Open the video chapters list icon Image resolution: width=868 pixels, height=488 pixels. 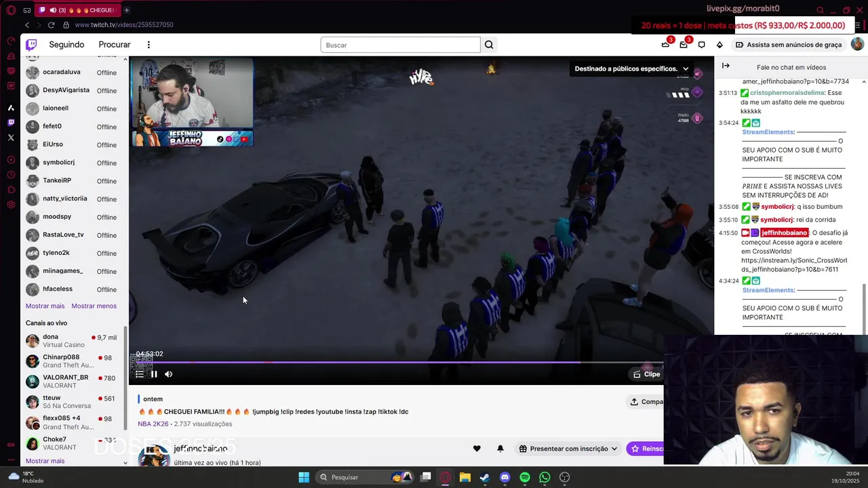pyautogui.click(x=139, y=374)
